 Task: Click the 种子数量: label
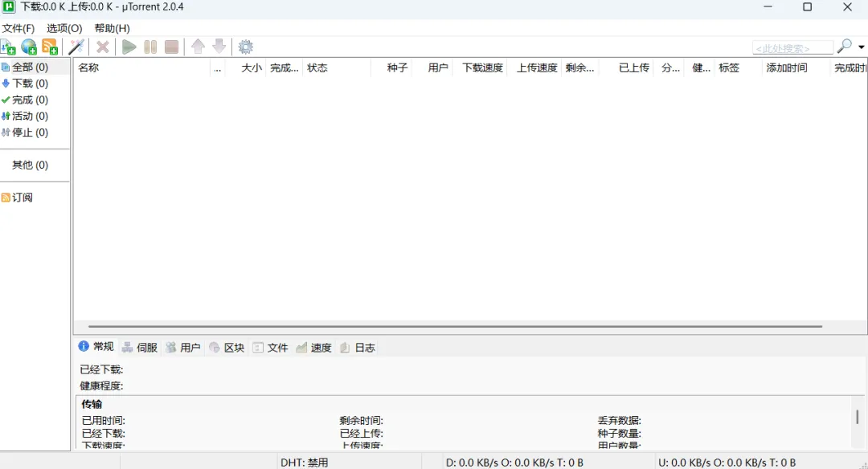620,434
